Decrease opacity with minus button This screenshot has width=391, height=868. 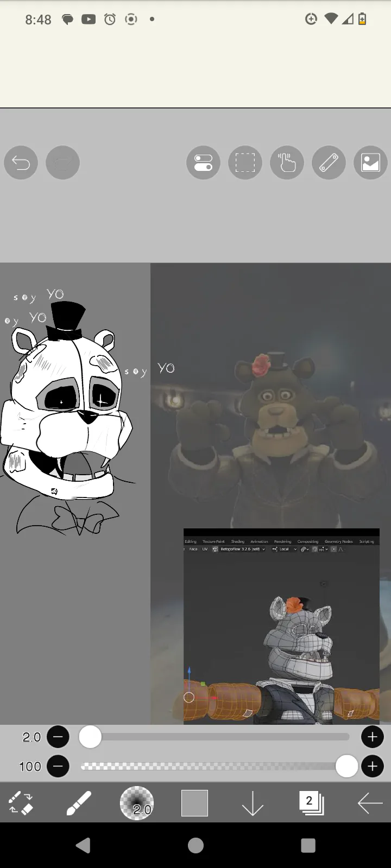point(58,766)
